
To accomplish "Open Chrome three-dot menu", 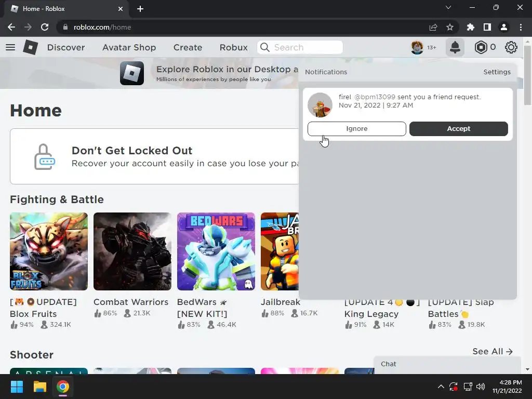I will coord(521,27).
